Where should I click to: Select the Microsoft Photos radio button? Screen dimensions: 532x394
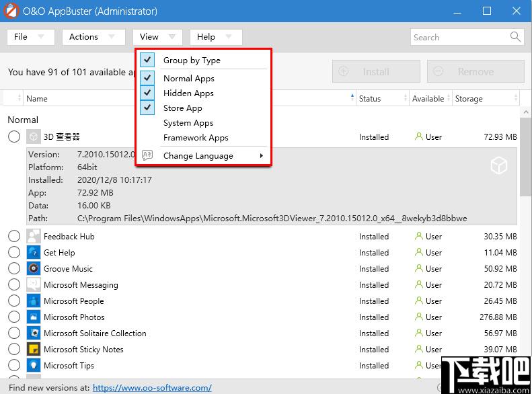click(x=14, y=317)
